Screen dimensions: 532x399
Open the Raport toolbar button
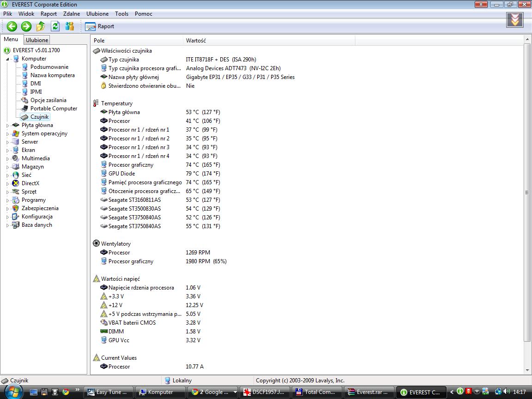pyautogui.click(x=99, y=26)
